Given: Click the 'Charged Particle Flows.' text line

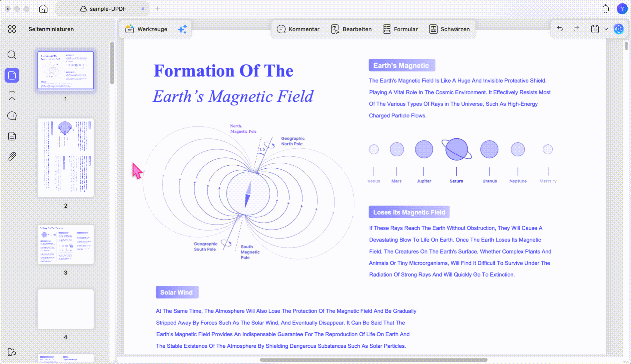Looking at the screenshot, I should point(398,116).
